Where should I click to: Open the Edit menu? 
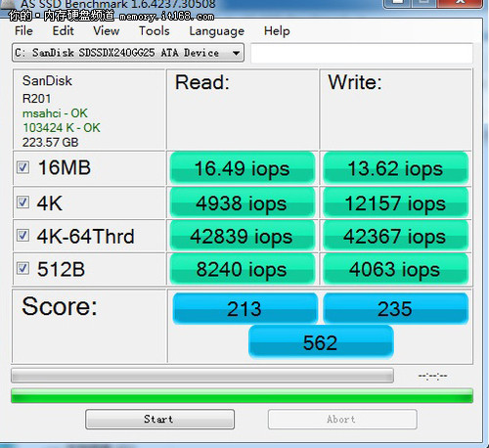tap(64, 31)
